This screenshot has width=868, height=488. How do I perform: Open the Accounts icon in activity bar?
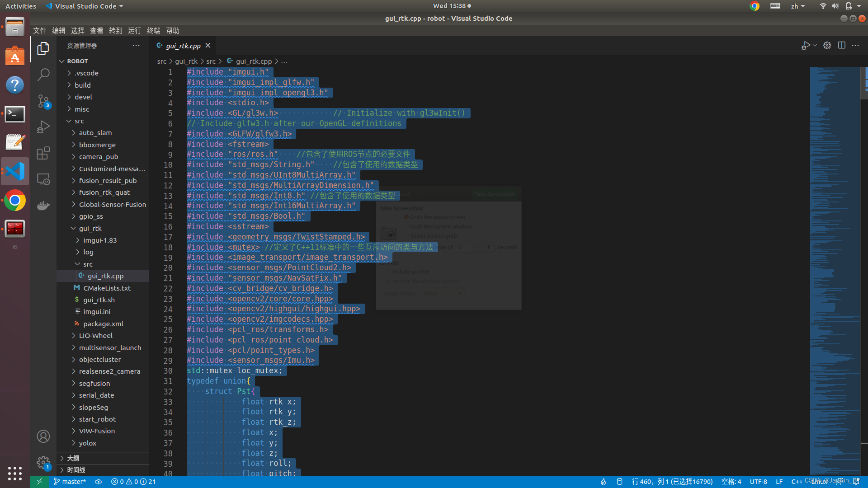click(x=43, y=436)
